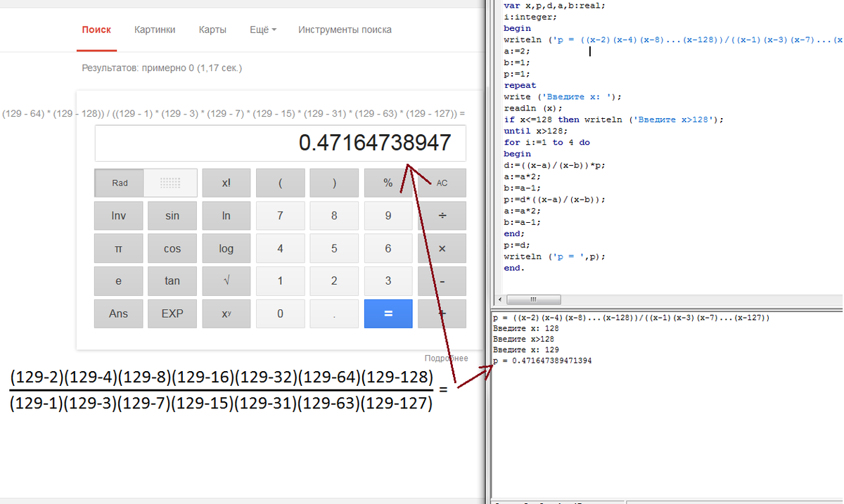Click the log function key

[226, 248]
